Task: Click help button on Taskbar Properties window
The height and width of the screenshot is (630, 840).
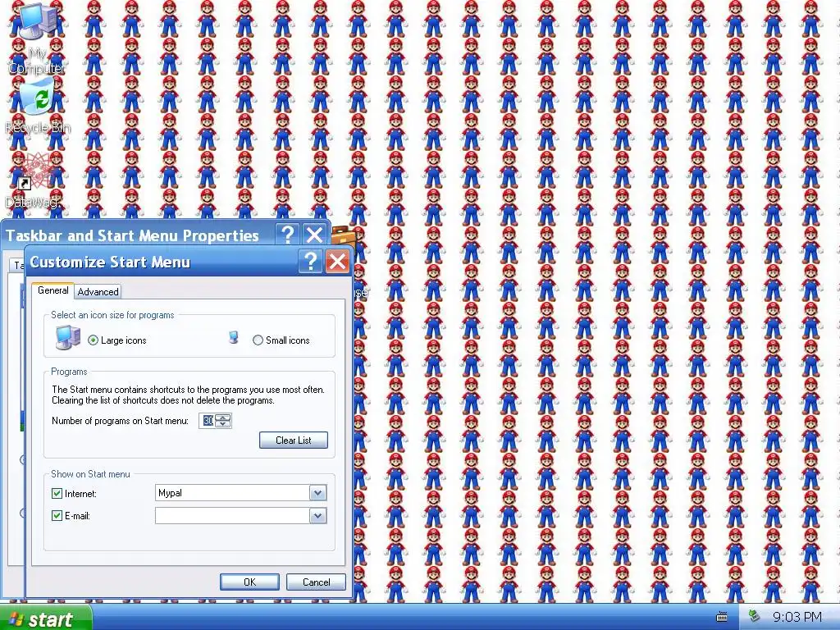Action: pos(288,235)
